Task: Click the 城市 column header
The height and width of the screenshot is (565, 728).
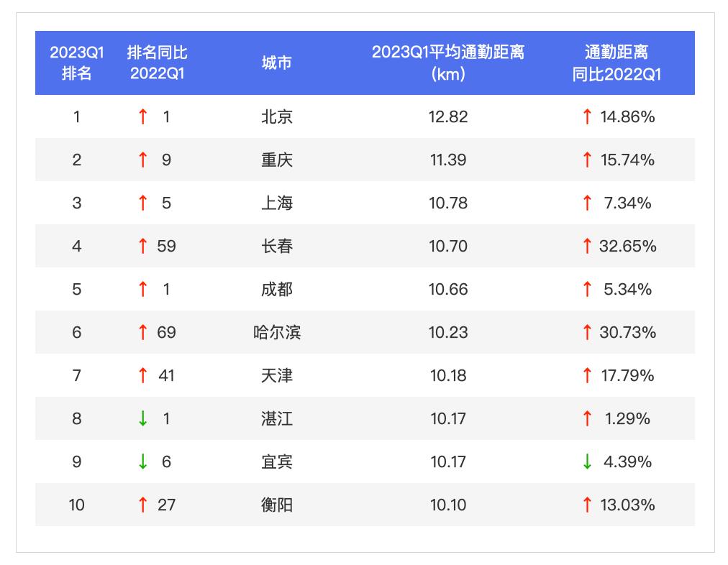Action: pyautogui.click(x=277, y=63)
